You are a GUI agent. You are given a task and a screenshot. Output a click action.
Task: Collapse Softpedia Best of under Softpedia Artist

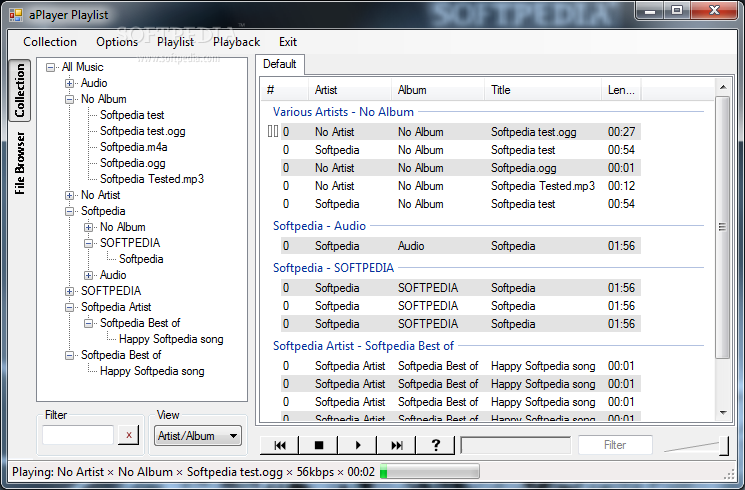(88, 323)
